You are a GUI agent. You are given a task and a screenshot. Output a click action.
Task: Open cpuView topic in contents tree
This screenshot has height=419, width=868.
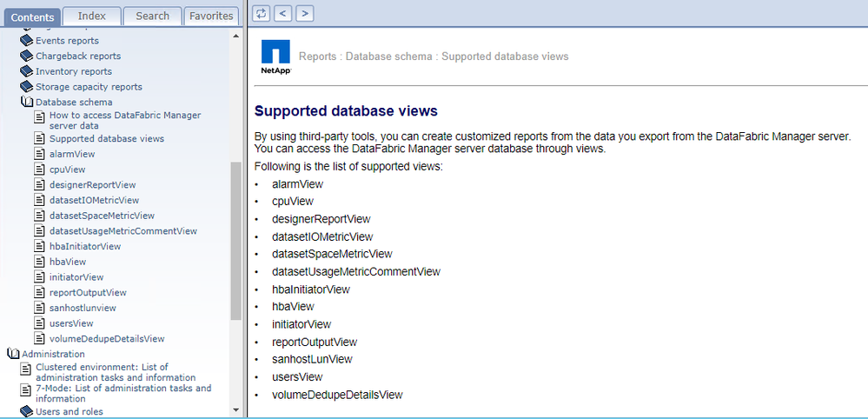68,170
